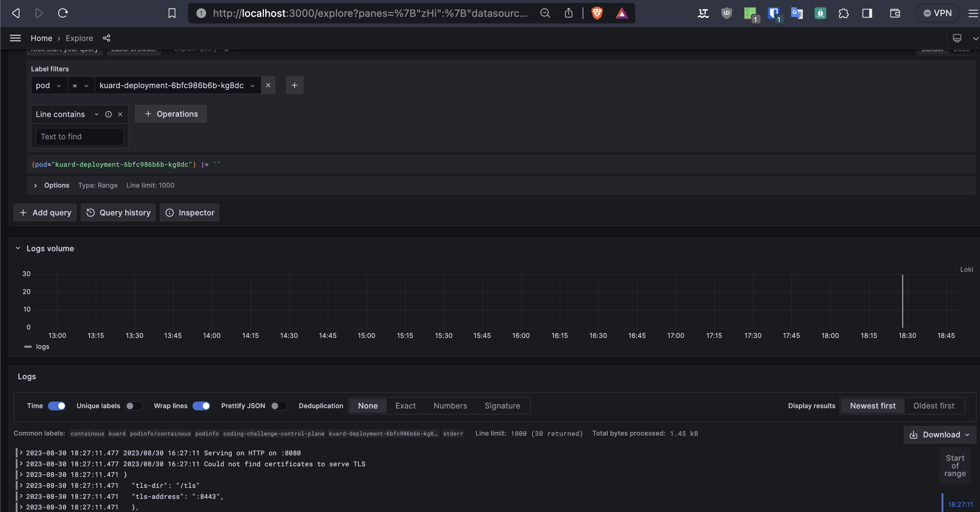Image resolution: width=980 pixels, height=512 pixels.
Task: Open the Download dropdown
Action: [940, 434]
